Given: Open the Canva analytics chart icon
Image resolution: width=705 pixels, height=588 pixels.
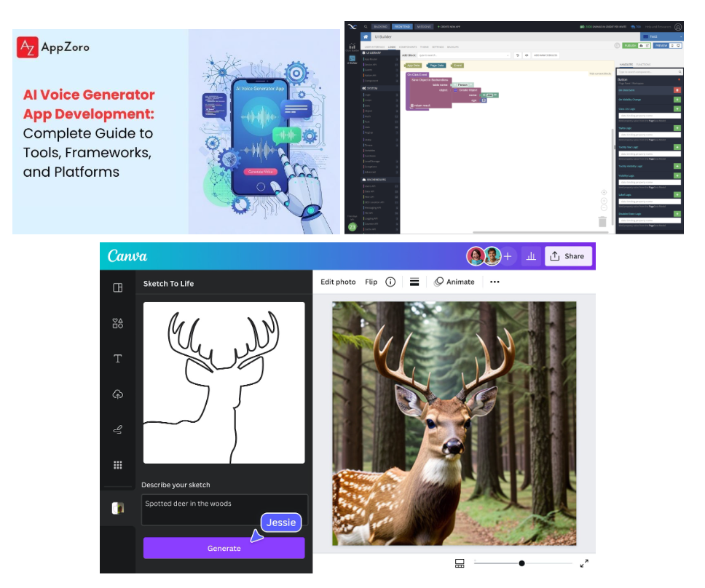Looking at the screenshot, I should coord(531,256).
